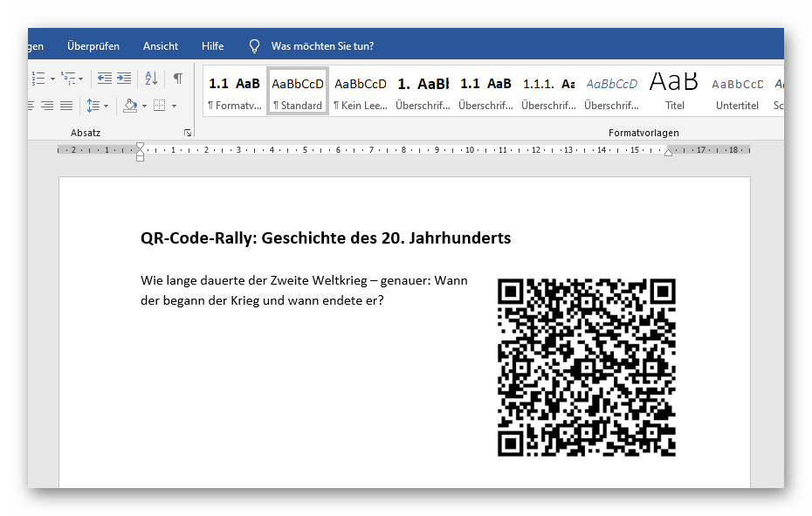Open shading color dropdown arrow
This screenshot has height=516, width=812.
point(144,107)
